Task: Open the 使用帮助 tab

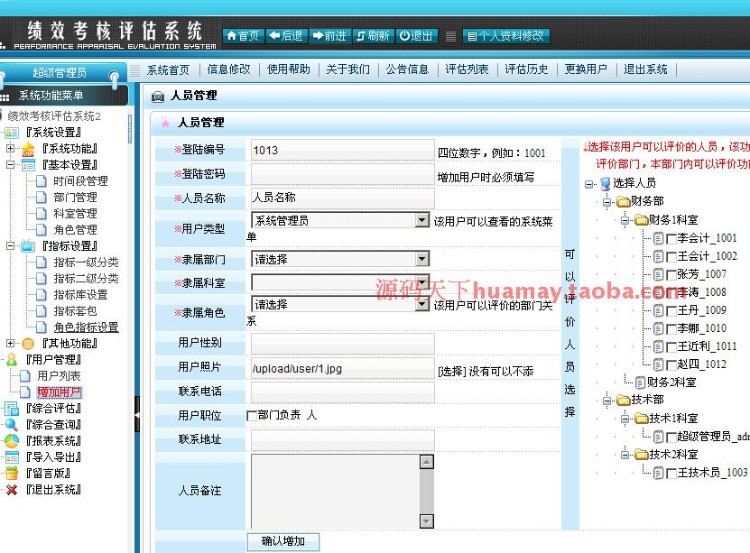Action: point(288,69)
